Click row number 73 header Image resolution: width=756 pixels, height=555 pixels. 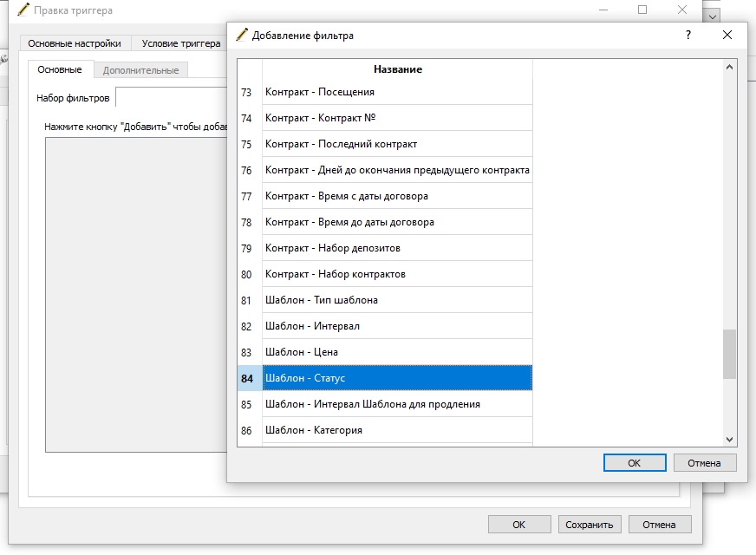coord(250,92)
